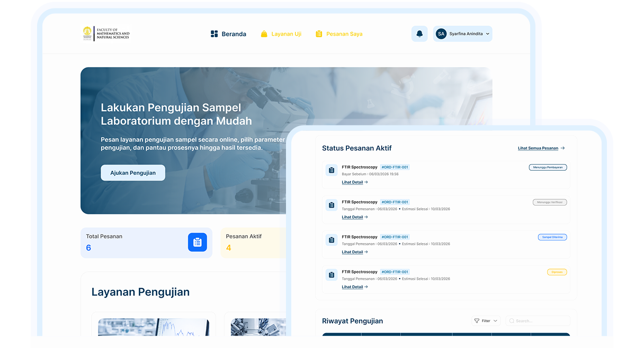Viewport: 644px width, 348px height.
Task: Click the 'Bayar Sebelum : 06/03/2026 19.56' text
Action: 370,174
